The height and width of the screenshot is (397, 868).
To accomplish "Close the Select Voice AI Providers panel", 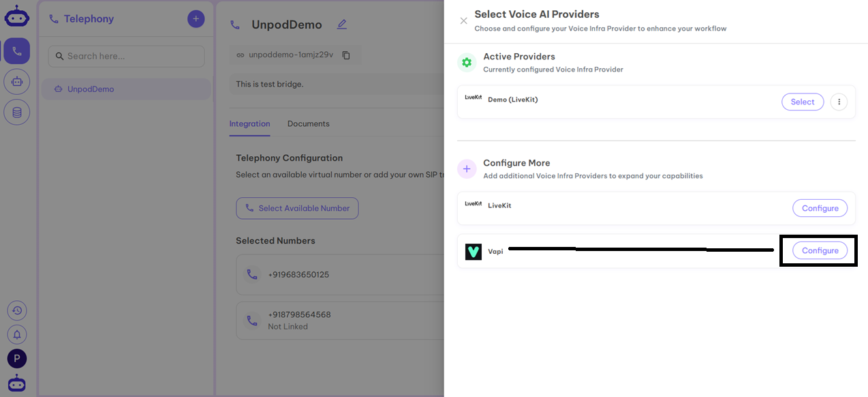I will [463, 21].
